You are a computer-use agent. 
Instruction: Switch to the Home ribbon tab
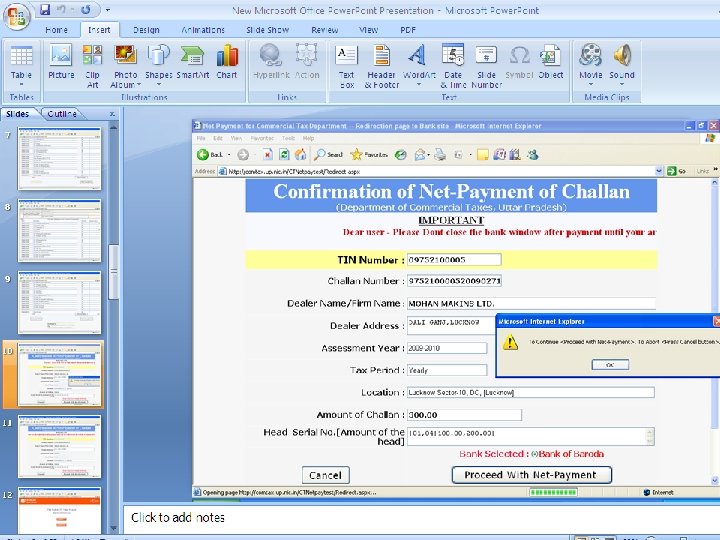click(56, 30)
